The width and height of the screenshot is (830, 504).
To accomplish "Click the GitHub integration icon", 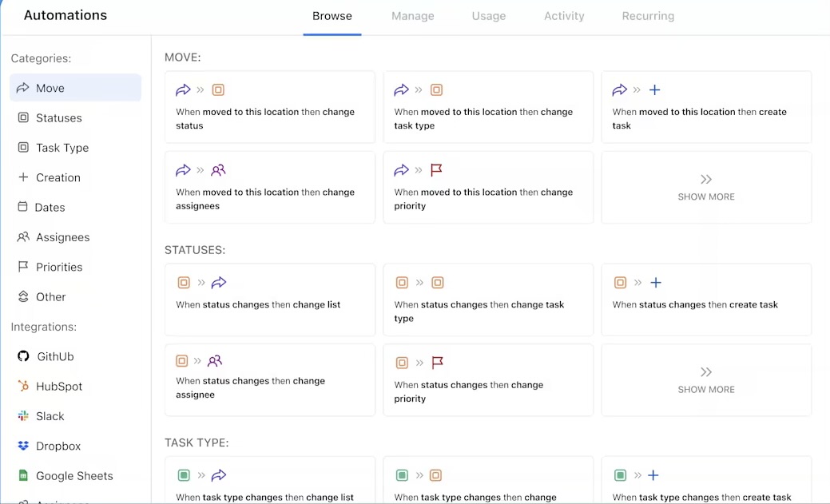I will [x=23, y=356].
